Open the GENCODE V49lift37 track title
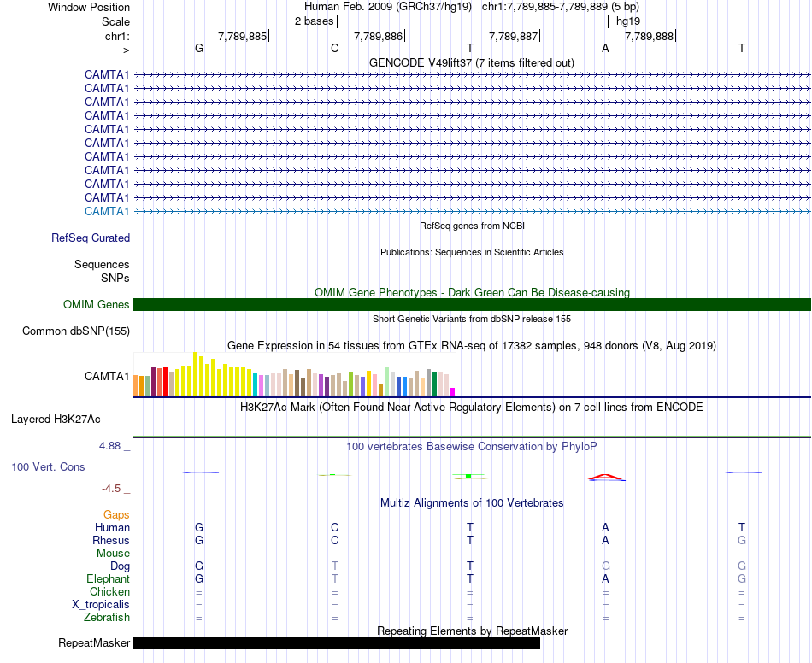812x663 pixels. click(x=471, y=62)
